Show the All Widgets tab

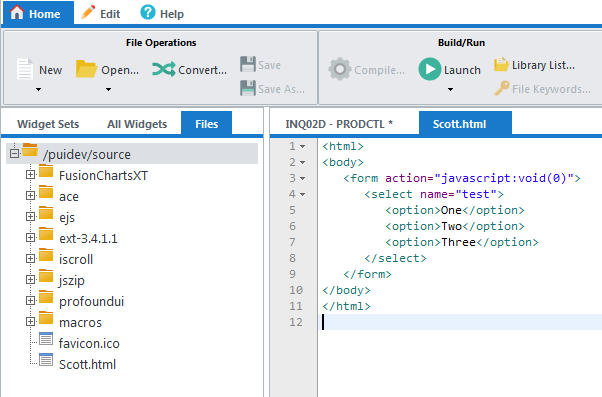click(x=137, y=124)
